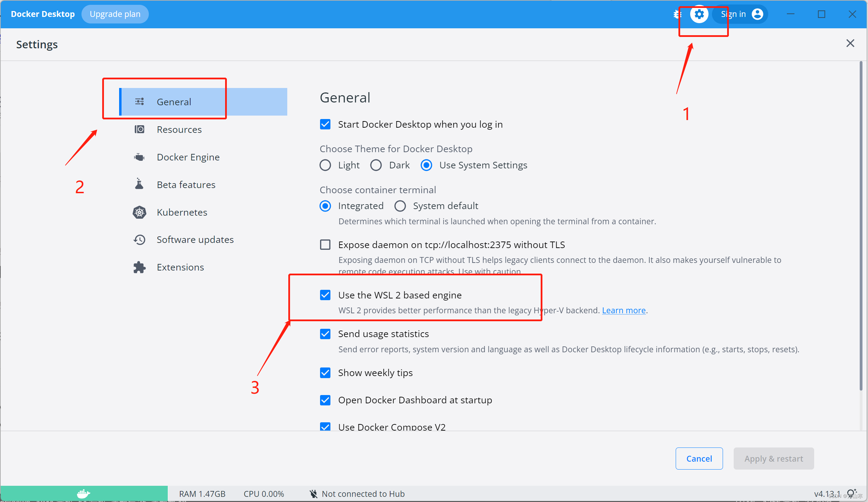Click the Extensions puzzle piece icon
This screenshot has height=502, width=868.
[x=139, y=267]
